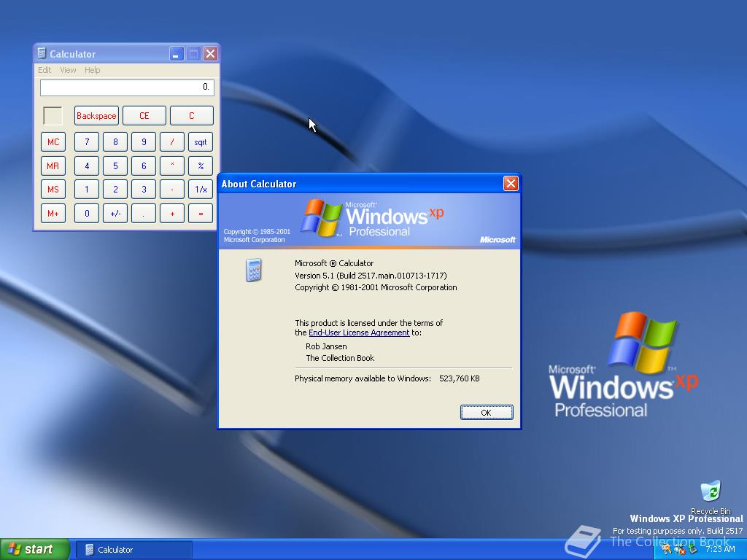Click 'The Collection Book' in About dialog
The width and height of the screenshot is (747, 560).
click(340, 358)
